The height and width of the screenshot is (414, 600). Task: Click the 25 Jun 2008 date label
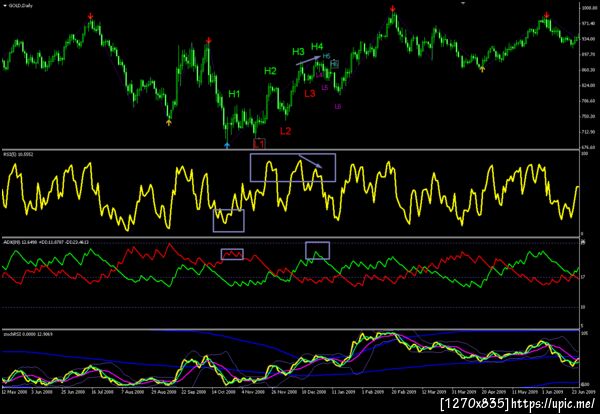pyautogui.click(x=73, y=392)
